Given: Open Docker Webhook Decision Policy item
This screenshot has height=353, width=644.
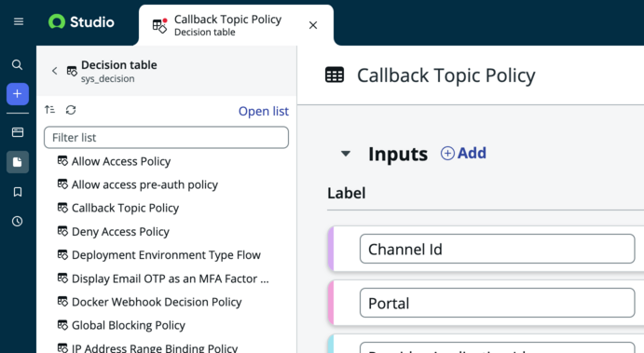Looking at the screenshot, I should click(149, 302).
